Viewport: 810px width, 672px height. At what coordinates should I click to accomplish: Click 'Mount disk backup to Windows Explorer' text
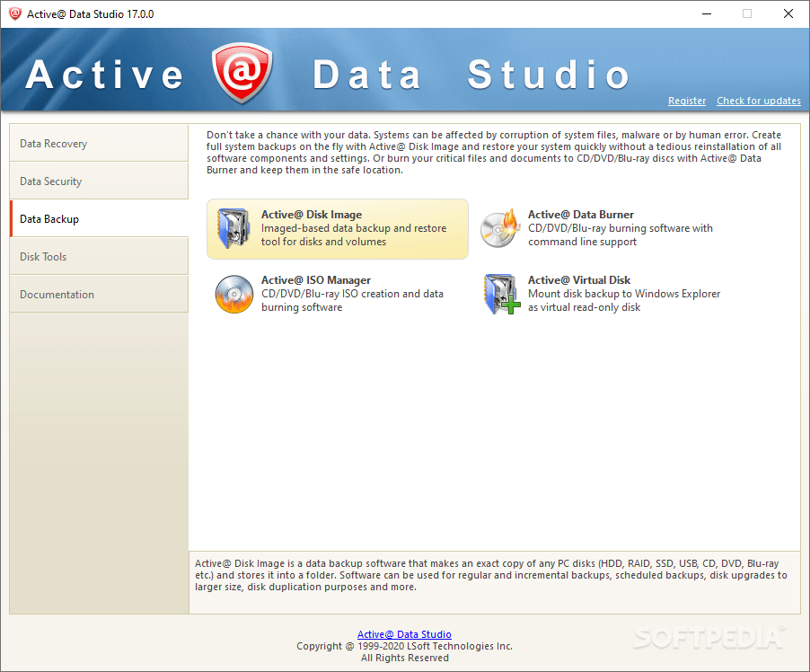(624, 294)
